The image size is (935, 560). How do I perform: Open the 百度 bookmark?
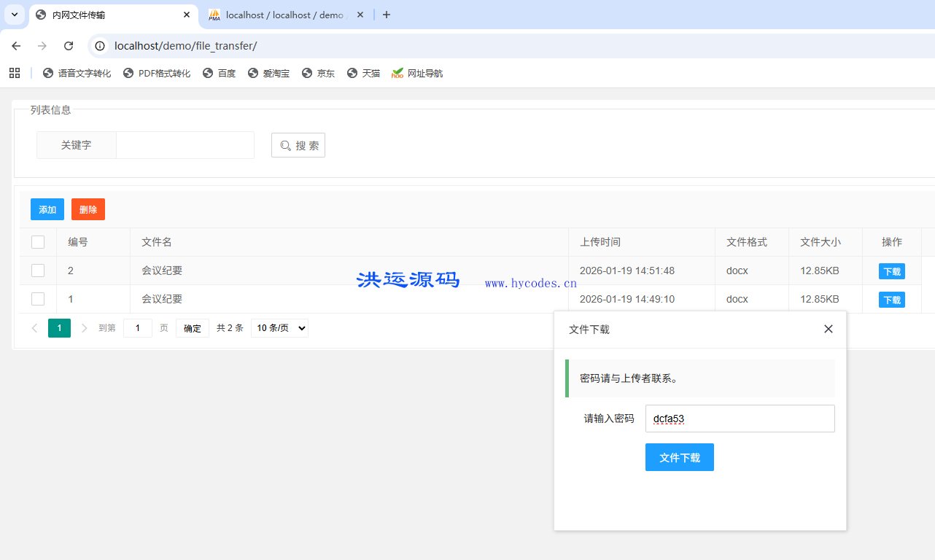point(219,73)
